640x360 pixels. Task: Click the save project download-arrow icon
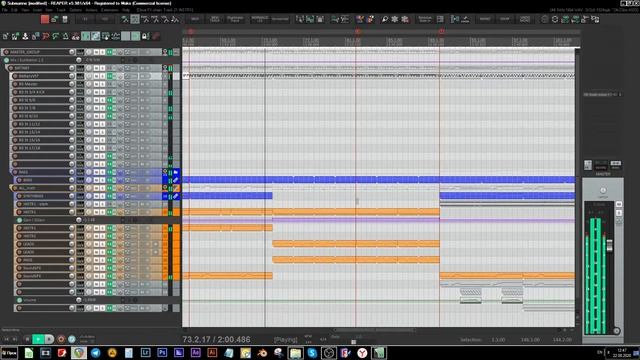pos(25,36)
